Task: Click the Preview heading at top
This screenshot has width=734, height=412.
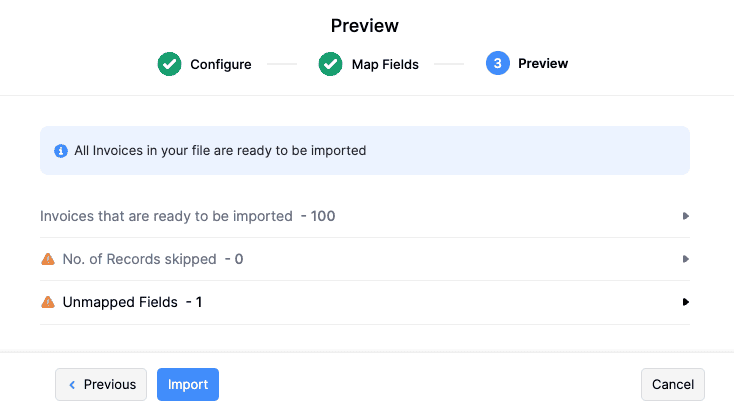Action: (365, 26)
